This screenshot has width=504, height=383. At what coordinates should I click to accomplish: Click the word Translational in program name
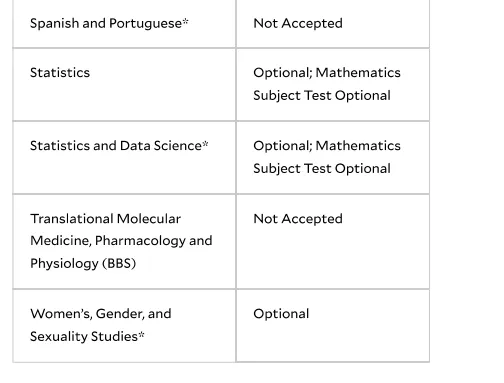[x=72, y=219]
